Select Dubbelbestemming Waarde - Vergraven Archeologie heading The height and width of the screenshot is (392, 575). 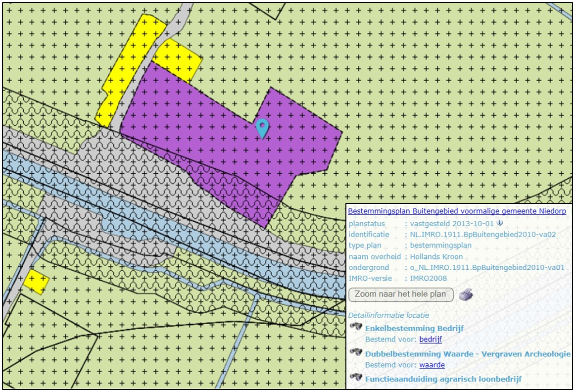(468, 354)
